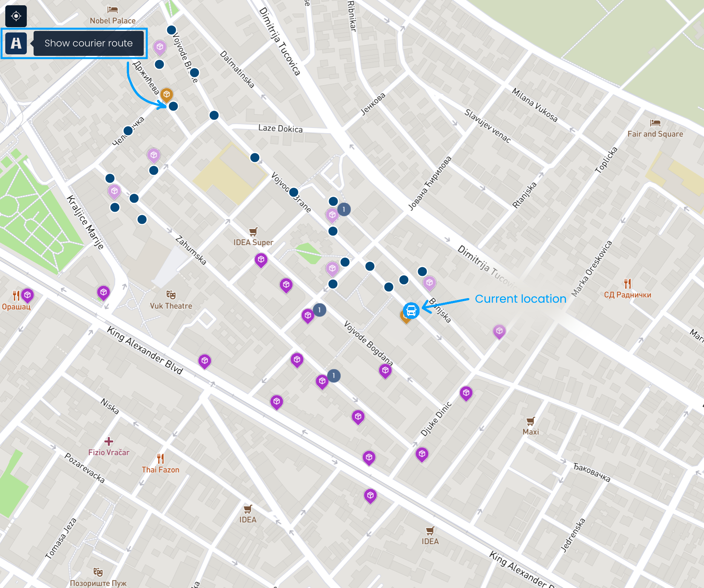The image size is (704, 588).
Task: Click the Fair and Square hotel label
Action: 655,134
